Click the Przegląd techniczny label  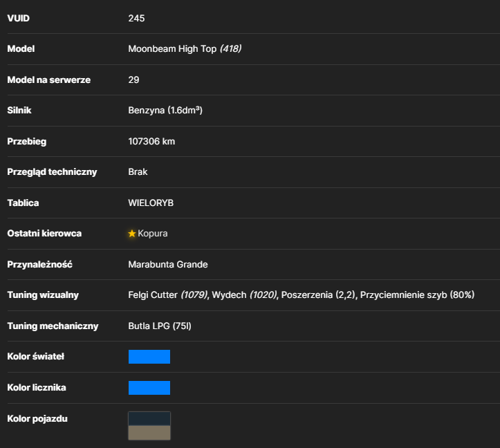click(52, 172)
